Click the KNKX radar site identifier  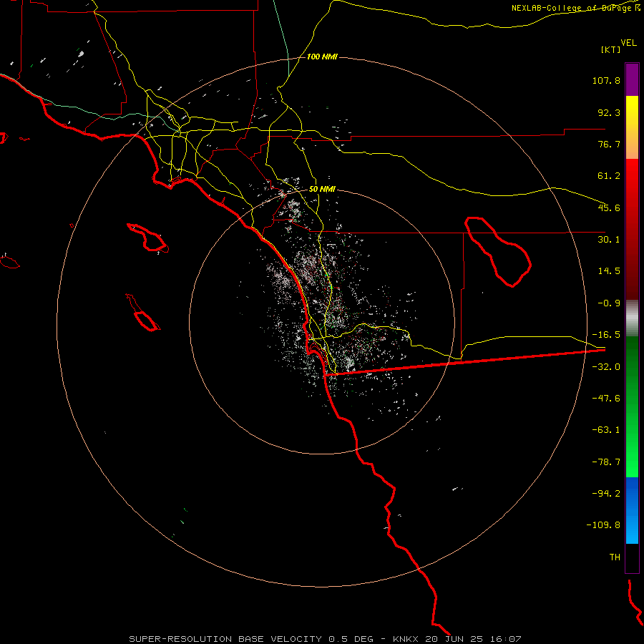tap(406, 639)
